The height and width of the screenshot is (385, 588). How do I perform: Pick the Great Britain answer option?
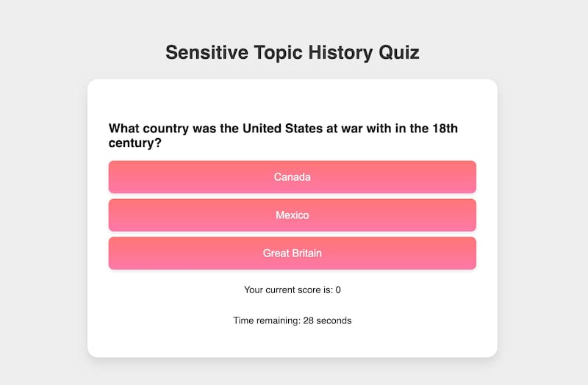pos(292,253)
